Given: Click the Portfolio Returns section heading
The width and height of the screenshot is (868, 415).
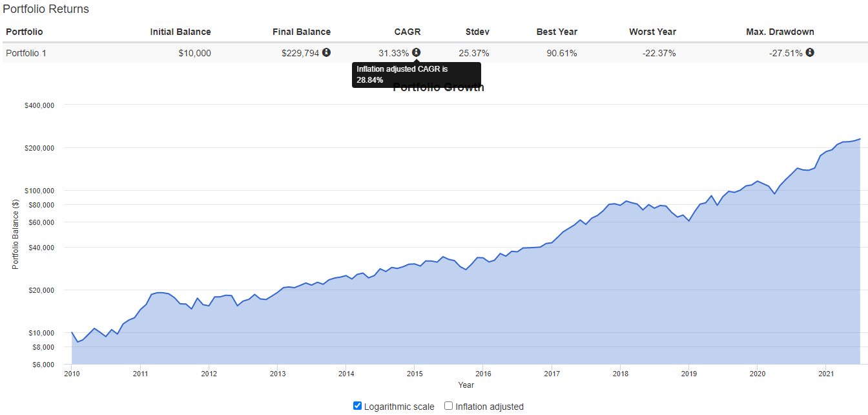Looking at the screenshot, I should point(46,9).
